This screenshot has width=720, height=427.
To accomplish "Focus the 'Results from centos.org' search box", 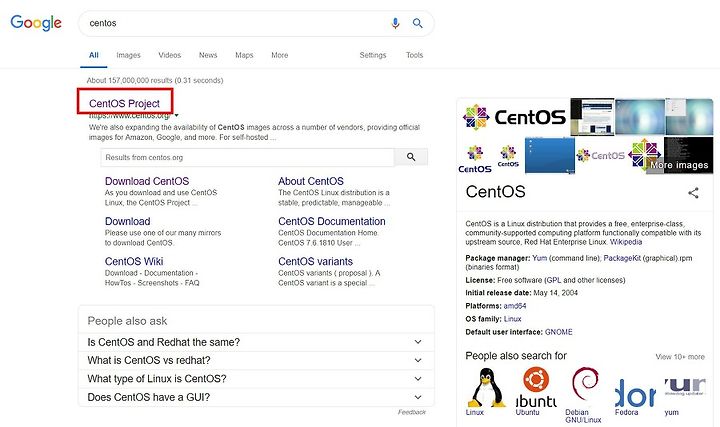I will [248, 157].
